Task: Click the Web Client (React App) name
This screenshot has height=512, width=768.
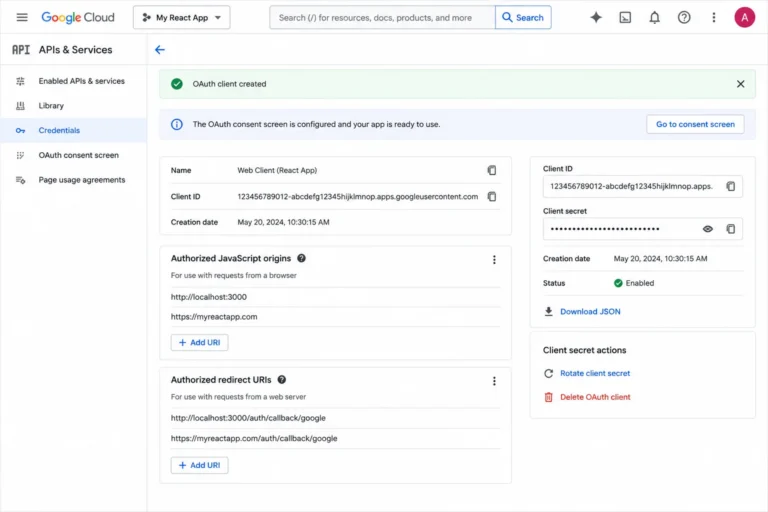Action: tap(277, 170)
